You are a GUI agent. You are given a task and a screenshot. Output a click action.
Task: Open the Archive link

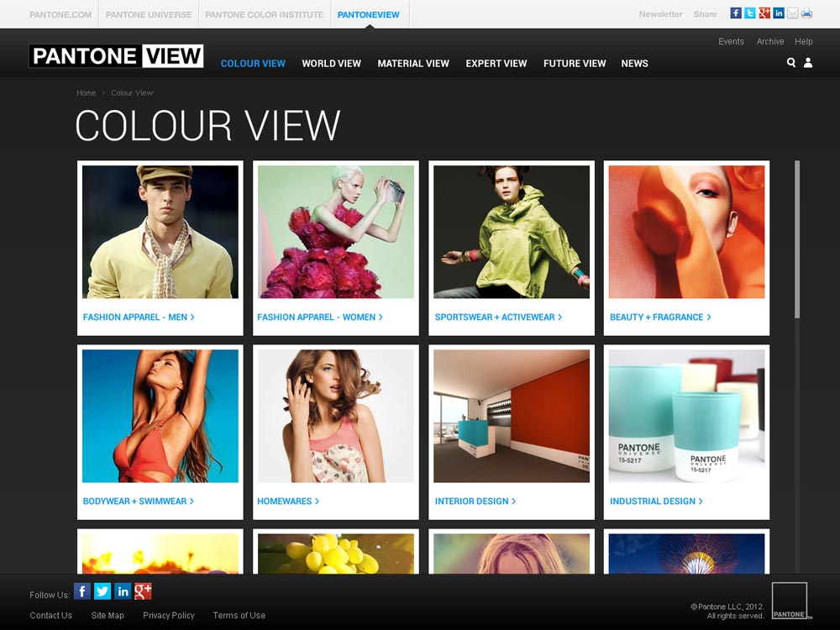770,41
